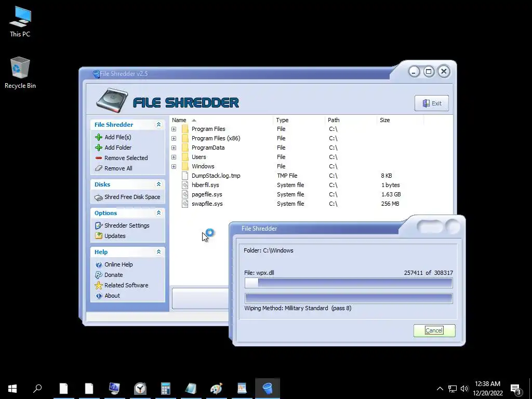
Task: Cancel the shredding operation
Action: [x=434, y=330]
